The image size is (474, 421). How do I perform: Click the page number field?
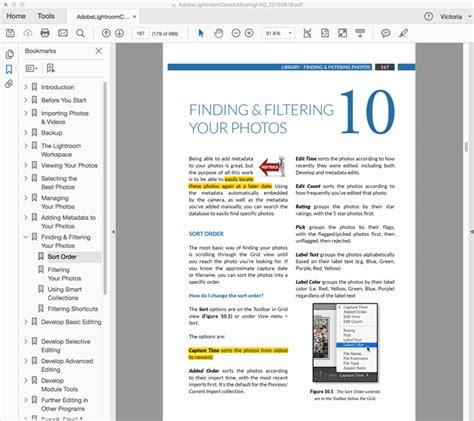(140, 33)
